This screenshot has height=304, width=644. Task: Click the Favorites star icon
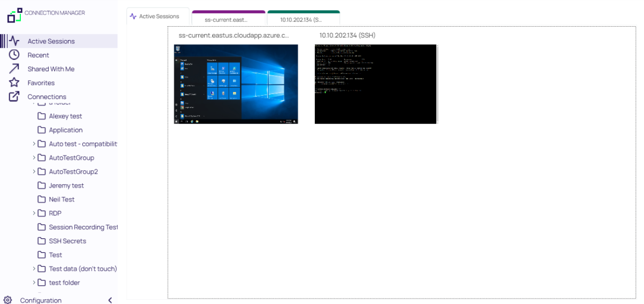(14, 83)
